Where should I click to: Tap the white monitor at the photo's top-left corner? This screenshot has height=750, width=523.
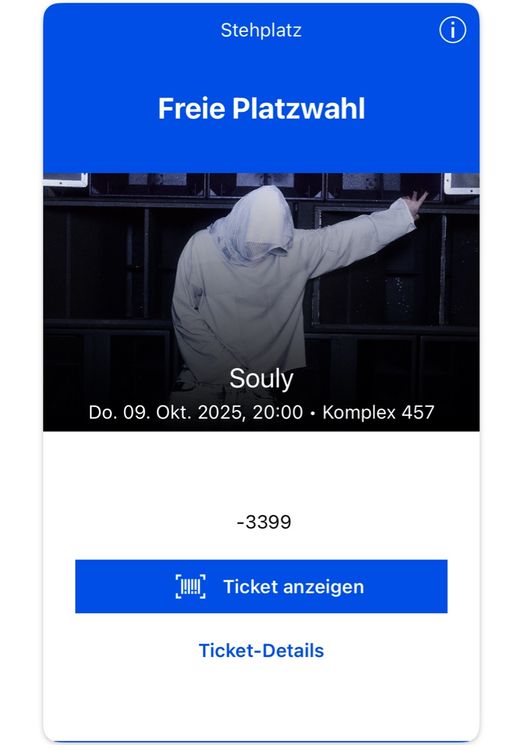66,180
